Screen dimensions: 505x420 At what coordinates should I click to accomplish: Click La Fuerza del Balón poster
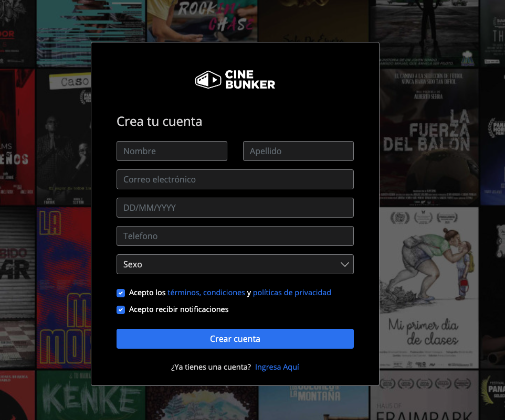tap(428, 136)
